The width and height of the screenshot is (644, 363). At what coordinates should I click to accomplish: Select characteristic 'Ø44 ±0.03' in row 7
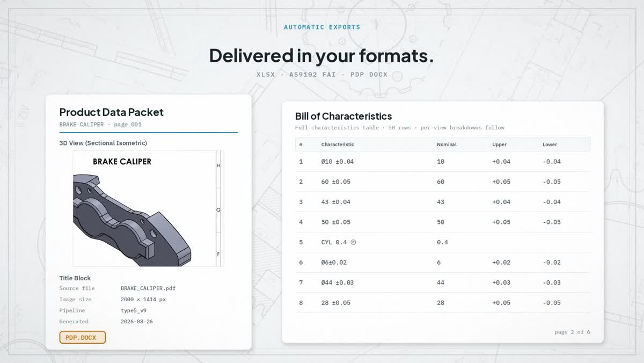[x=338, y=282]
